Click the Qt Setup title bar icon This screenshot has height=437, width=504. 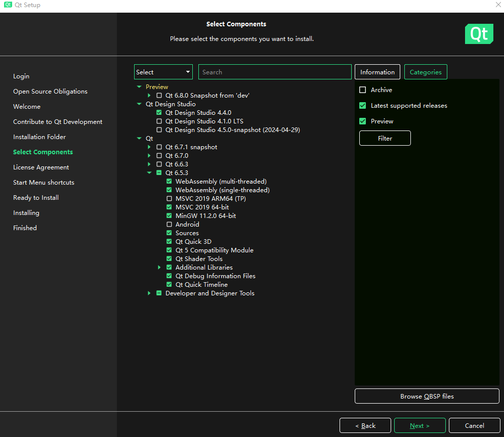click(x=8, y=5)
